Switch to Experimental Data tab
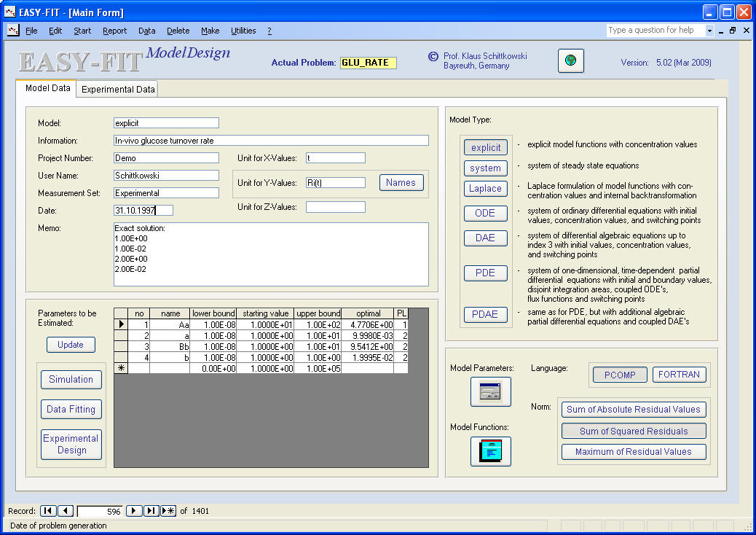This screenshot has height=535, width=756. click(x=118, y=90)
